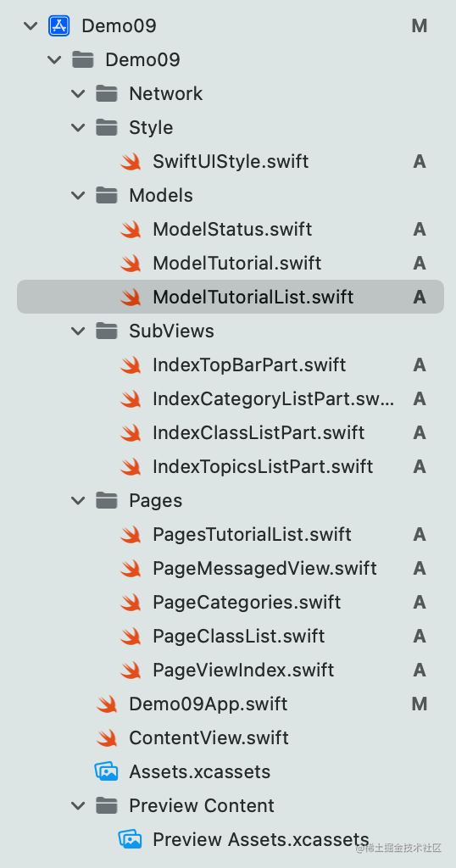Click the folder icon beside Network
456x868 pixels.
pos(106,93)
